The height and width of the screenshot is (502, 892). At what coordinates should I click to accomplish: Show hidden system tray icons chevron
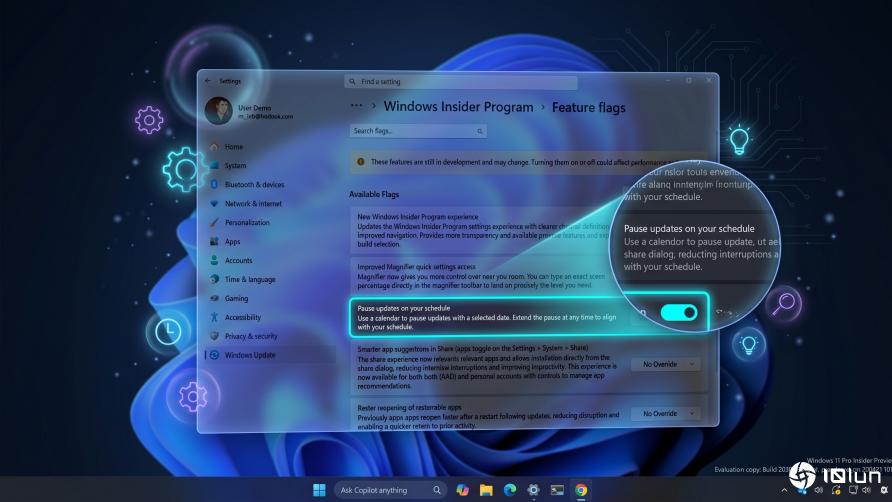point(784,490)
